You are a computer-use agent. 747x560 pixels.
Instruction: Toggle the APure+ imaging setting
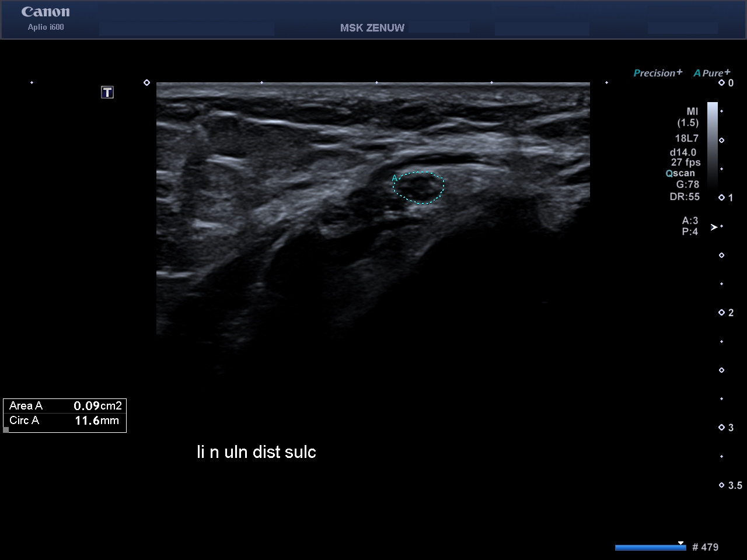[711, 73]
